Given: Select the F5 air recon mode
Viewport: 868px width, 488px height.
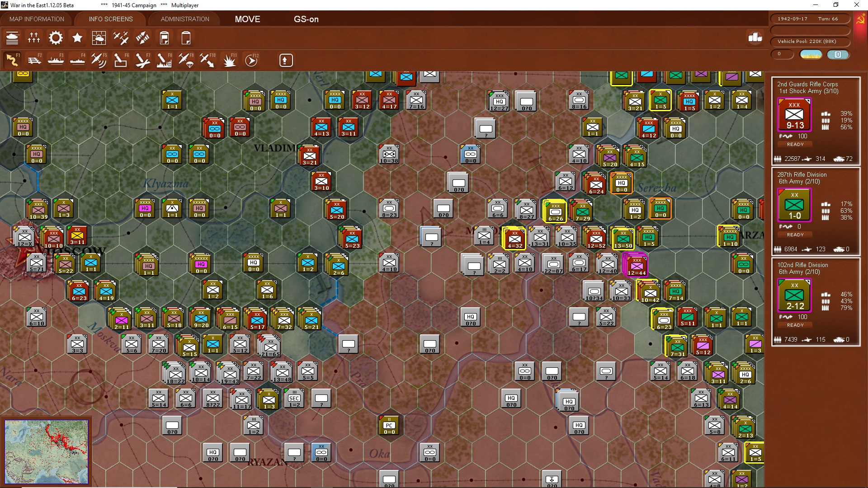Looking at the screenshot, I should (x=99, y=60).
